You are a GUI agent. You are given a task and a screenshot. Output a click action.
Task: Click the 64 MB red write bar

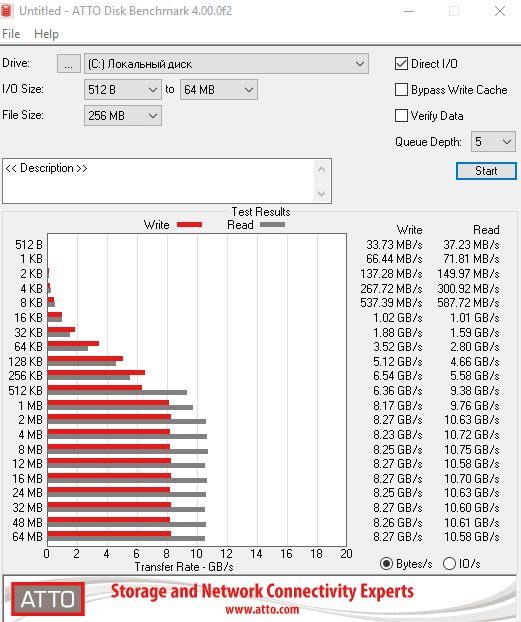[x=109, y=534]
